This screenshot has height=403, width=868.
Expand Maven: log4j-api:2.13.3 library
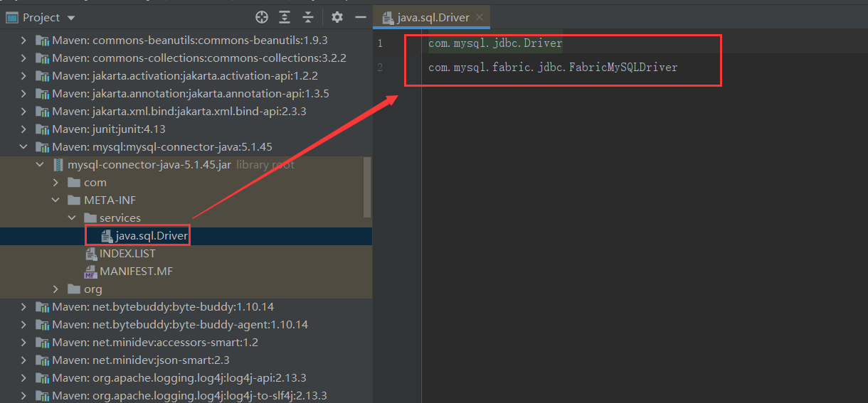[24, 377]
